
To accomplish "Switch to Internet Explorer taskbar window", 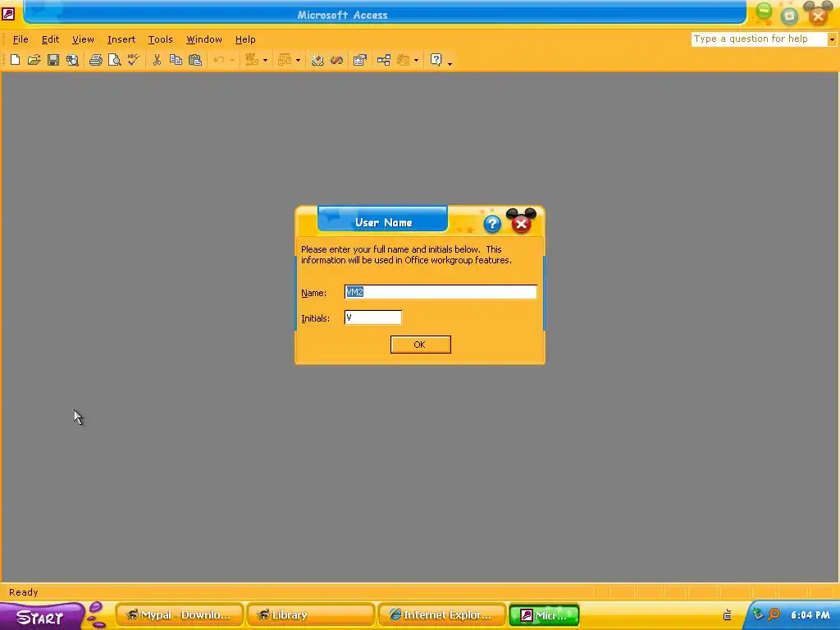I will tap(441, 615).
